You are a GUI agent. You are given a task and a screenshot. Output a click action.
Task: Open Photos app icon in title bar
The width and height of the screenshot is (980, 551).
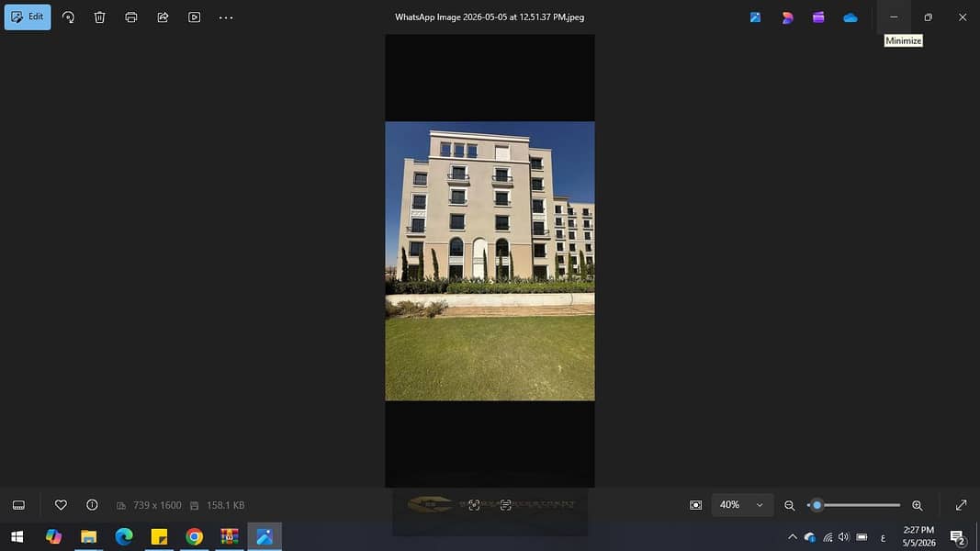coord(756,17)
